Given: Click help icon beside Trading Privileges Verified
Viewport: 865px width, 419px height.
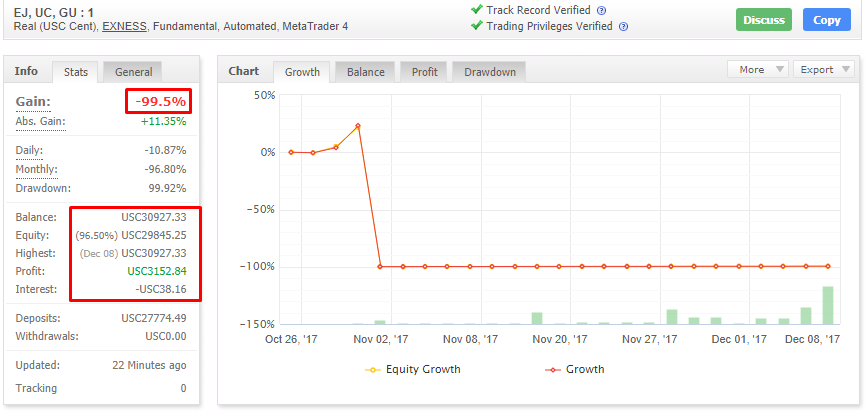Looking at the screenshot, I should [623, 26].
